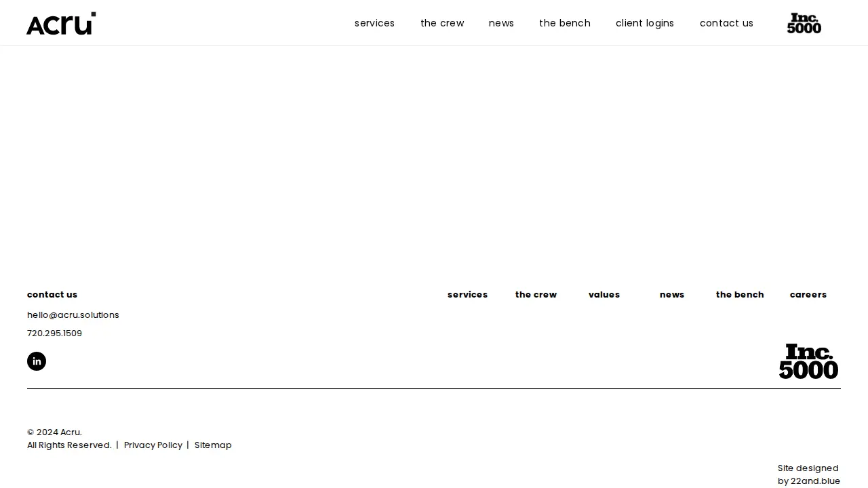Click the Acru logo in header

point(61,23)
